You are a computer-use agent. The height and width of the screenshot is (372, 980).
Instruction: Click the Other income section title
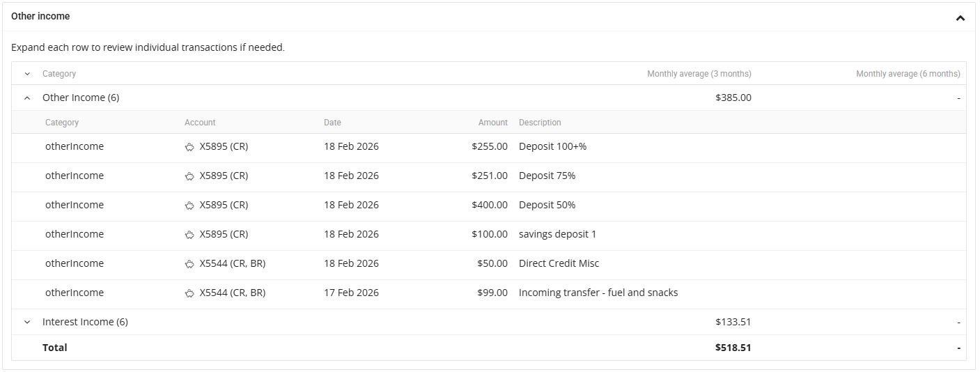pos(40,16)
